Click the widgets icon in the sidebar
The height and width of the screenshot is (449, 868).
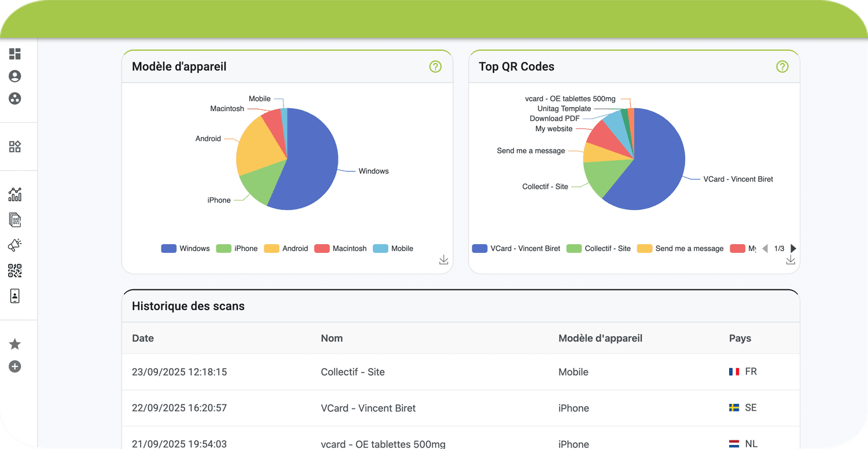[15, 146]
